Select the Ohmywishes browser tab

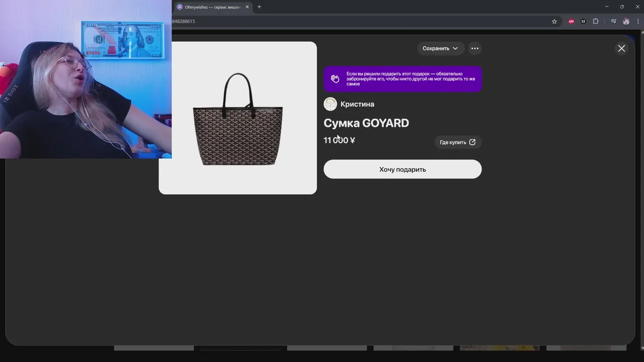213,7
